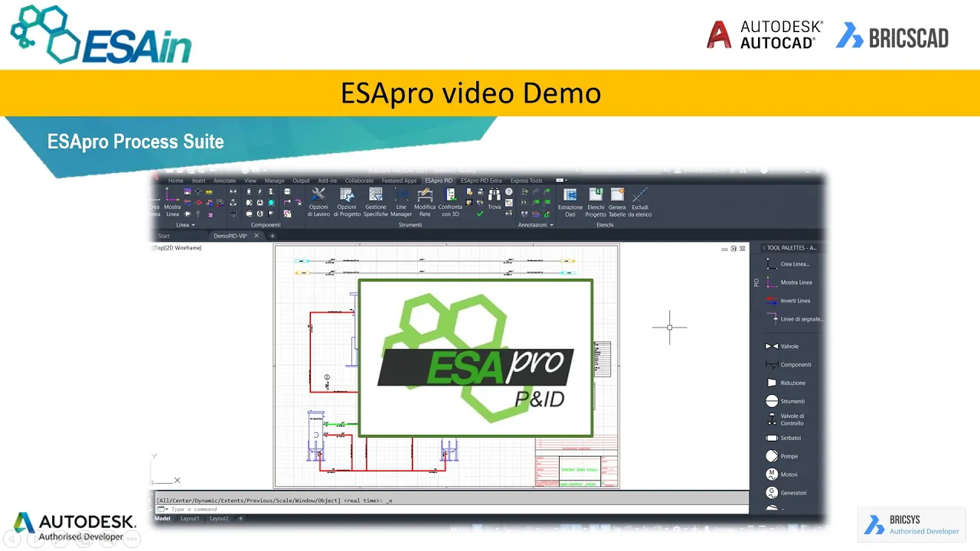Choose Crea Linea in tool palette

tap(789, 264)
